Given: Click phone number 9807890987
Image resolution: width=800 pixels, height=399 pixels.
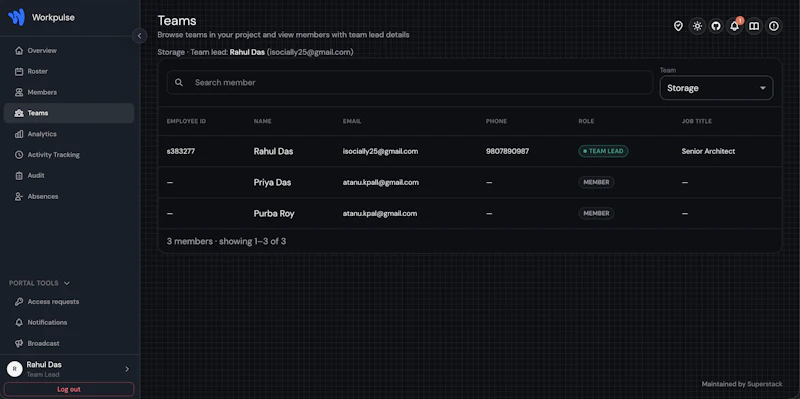Looking at the screenshot, I should point(508,152).
